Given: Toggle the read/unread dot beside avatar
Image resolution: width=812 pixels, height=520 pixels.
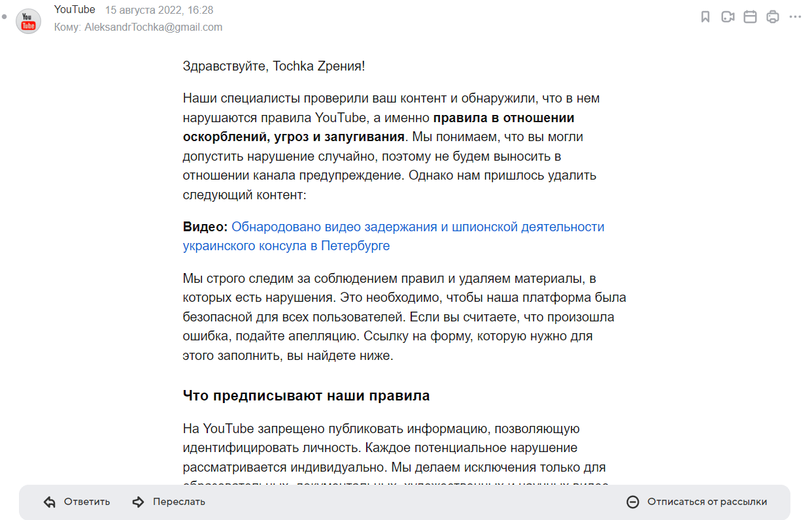Looking at the screenshot, I should point(5,15).
